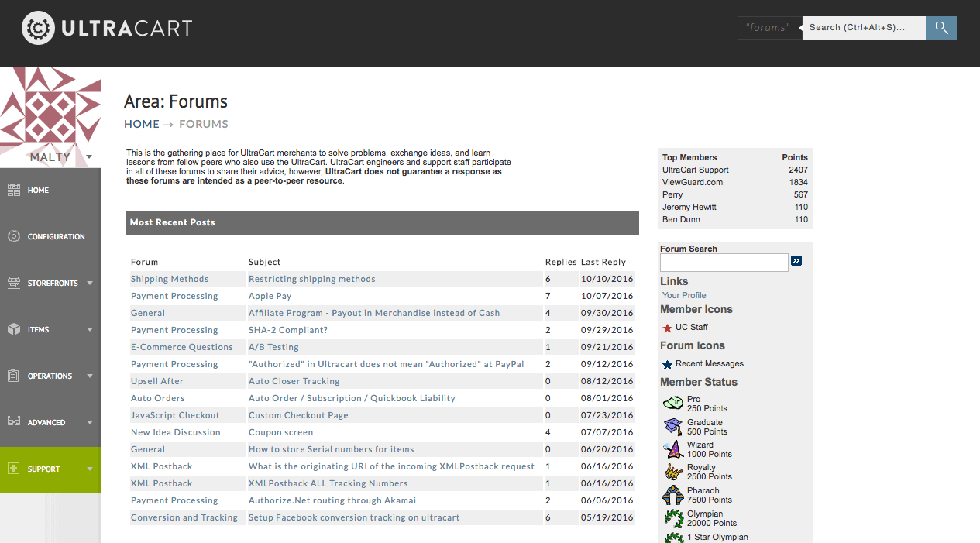Click the Storefronts sidebar icon
Screen dimensions: 980x543
pyautogui.click(x=14, y=283)
